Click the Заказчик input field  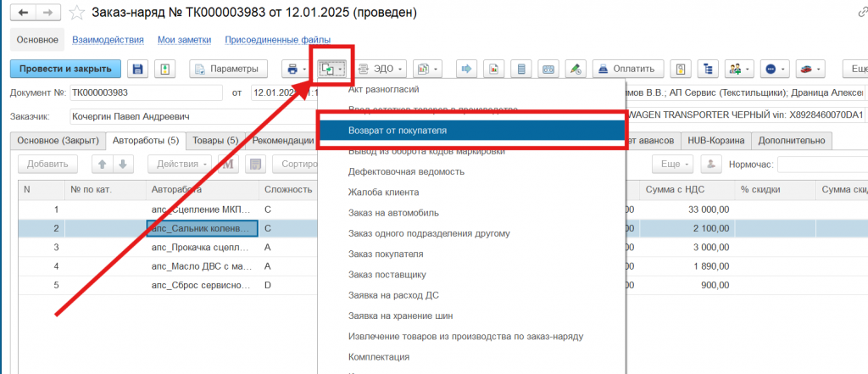(x=188, y=115)
